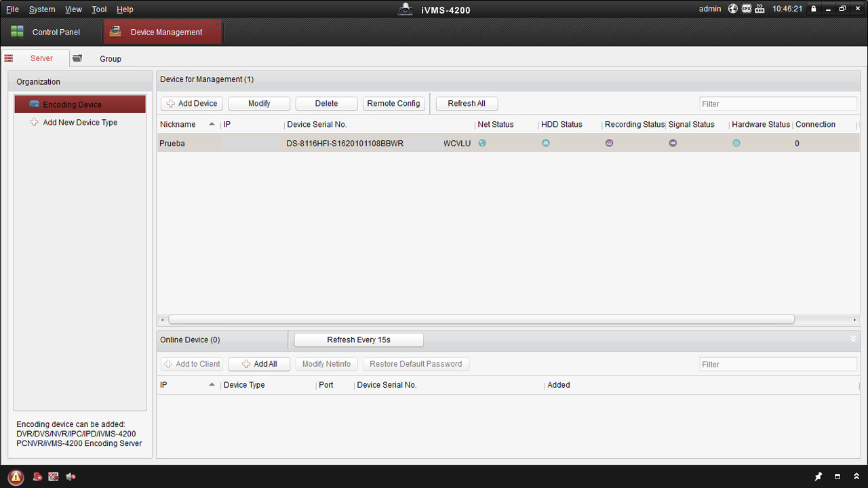Open the View menu

point(73,9)
